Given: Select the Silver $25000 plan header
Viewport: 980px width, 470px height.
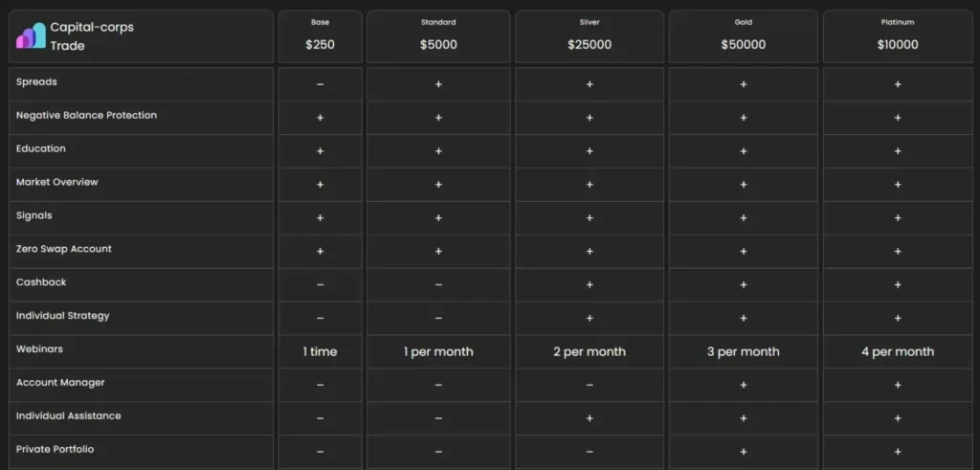Looking at the screenshot, I should (x=590, y=36).
